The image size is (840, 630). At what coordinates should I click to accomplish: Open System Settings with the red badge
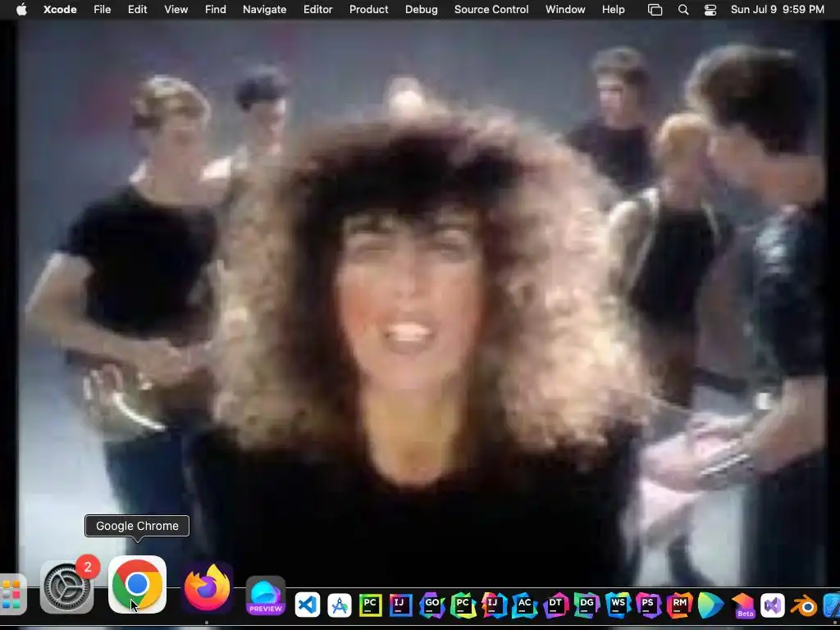(x=67, y=587)
